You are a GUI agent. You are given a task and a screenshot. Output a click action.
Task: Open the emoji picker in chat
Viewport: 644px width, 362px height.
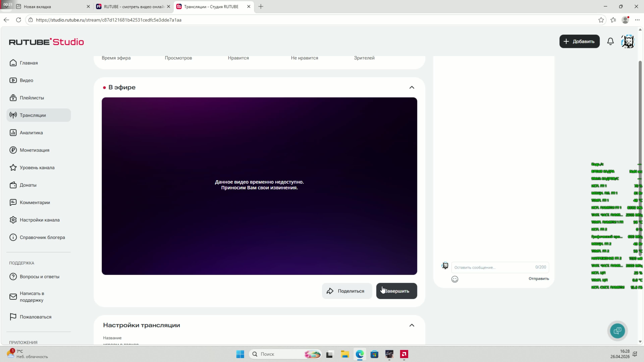point(454,279)
